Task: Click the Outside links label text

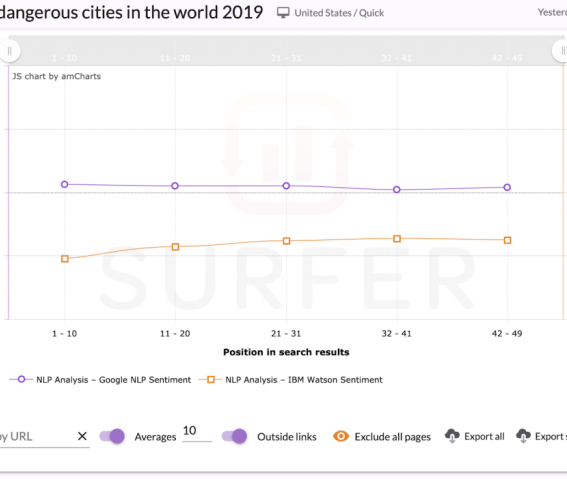Action: point(287,437)
